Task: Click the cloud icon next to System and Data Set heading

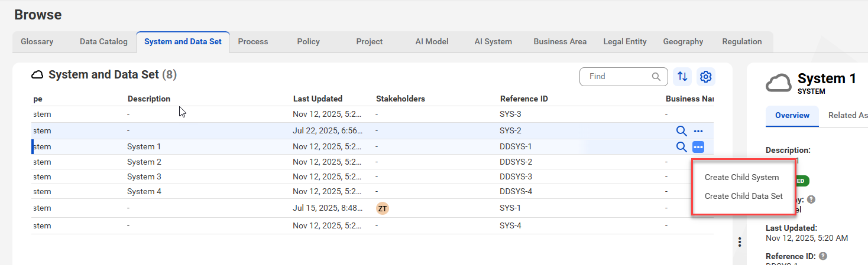Action: (x=38, y=75)
